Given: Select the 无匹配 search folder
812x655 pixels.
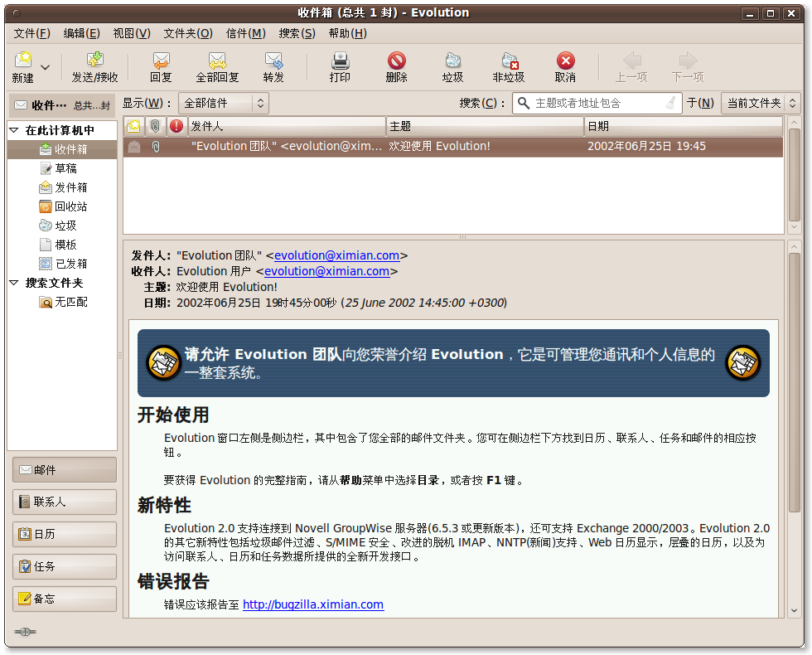Looking at the screenshot, I should 62,302.
